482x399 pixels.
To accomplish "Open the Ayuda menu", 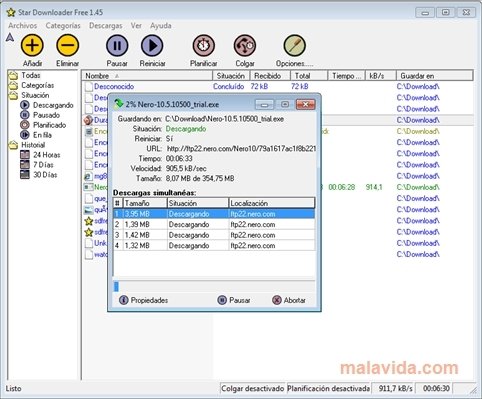I will pos(160,26).
